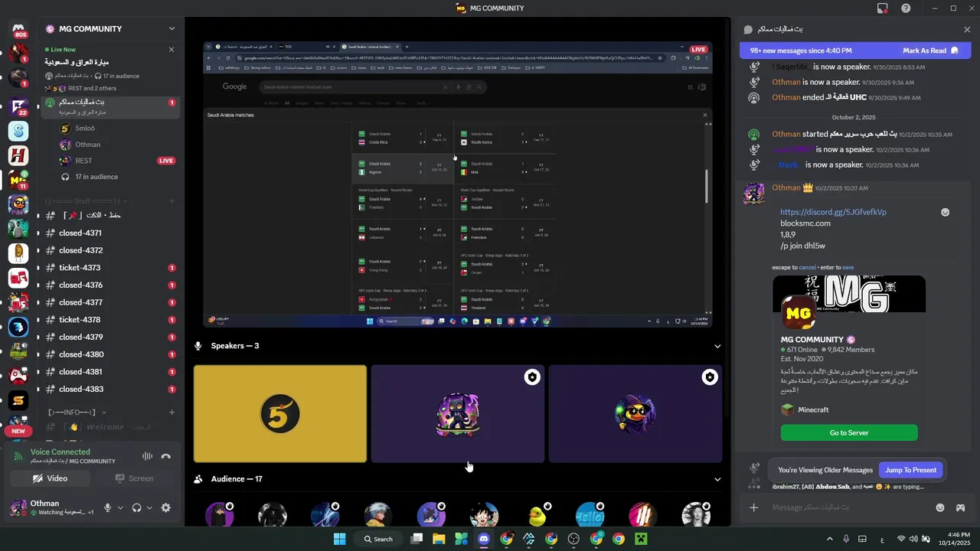The width and height of the screenshot is (980, 551).
Task: Open emoji picker in message box
Action: (x=940, y=507)
